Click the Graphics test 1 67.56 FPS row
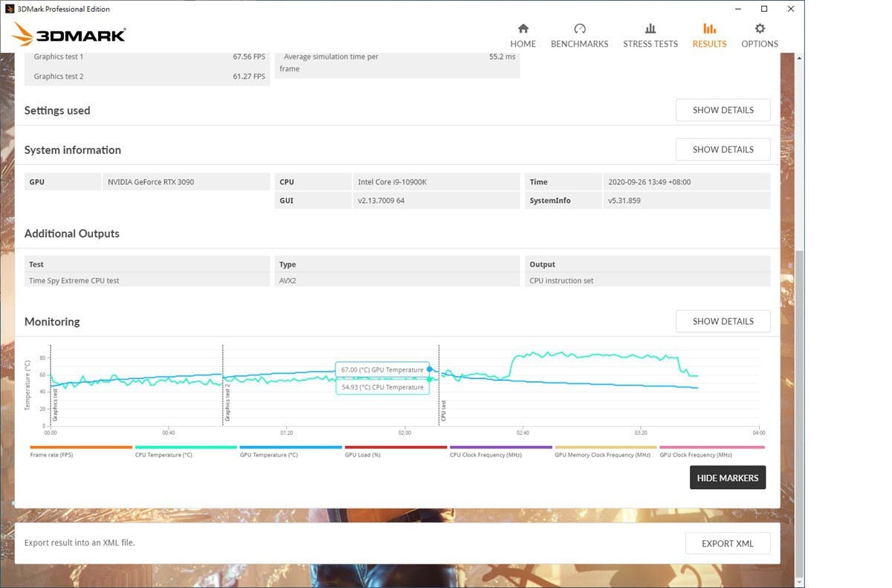892x588 pixels. point(147,57)
